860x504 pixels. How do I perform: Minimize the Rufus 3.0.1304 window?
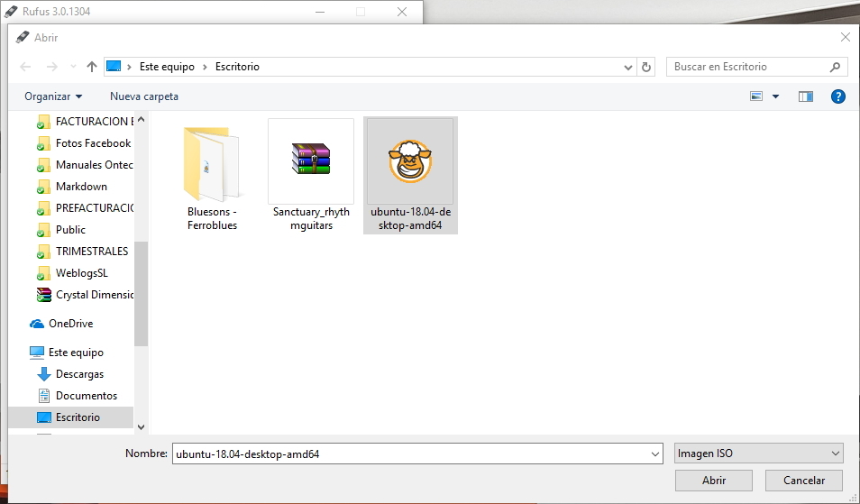pos(320,12)
